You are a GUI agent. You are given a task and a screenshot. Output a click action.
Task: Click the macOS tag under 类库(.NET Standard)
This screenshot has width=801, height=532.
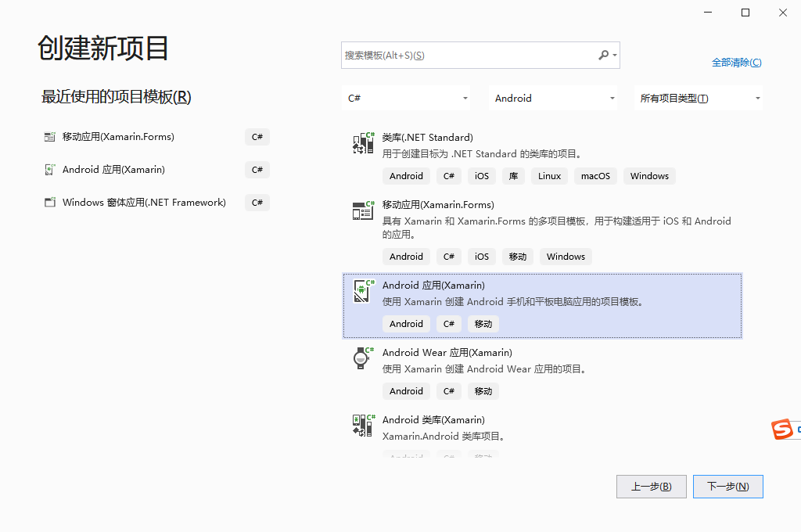[x=595, y=175]
